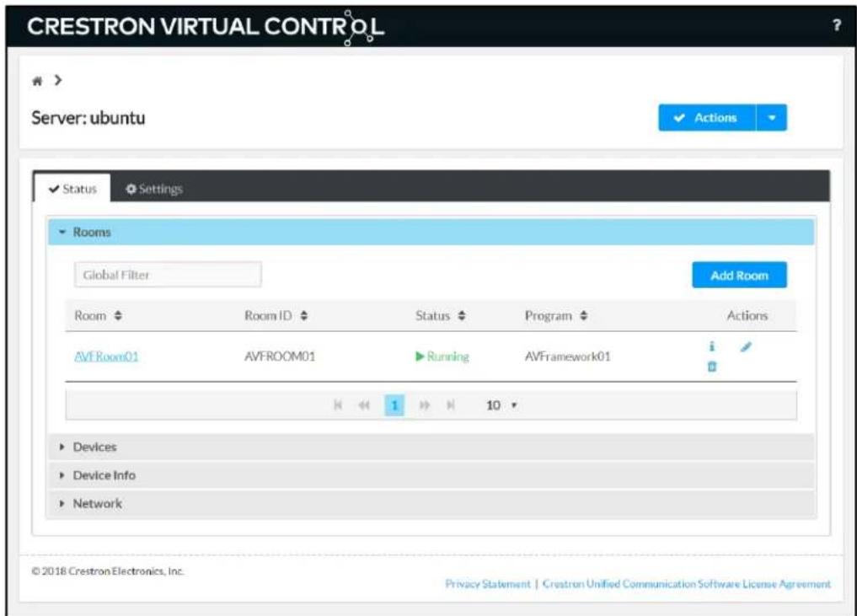Screen dimensions: 857x616
Task: Click the Add Room button
Action: tap(739, 275)
